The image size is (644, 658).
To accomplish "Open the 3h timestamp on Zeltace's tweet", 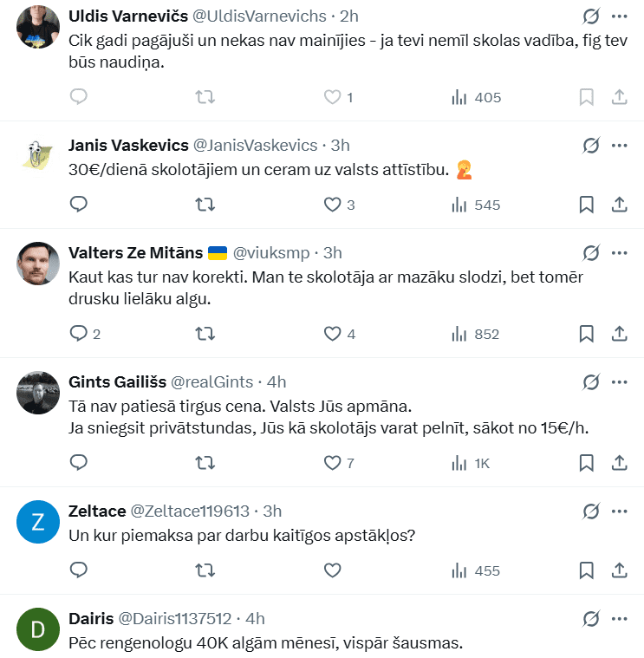I will (272, 511).
